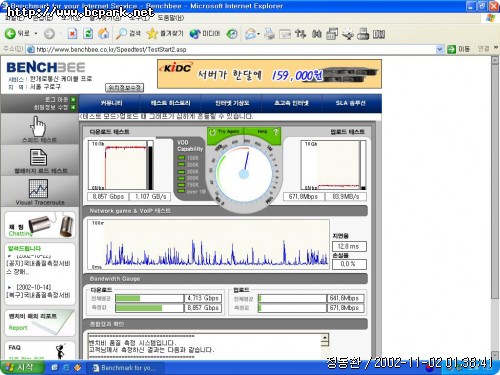Click the binoculars toolbar icon
Screen dimensions: 500x375
(317, 34)
